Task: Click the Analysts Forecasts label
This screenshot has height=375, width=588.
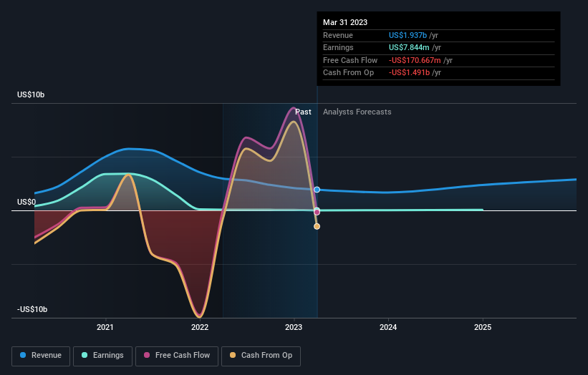Action: click(357, 112)
